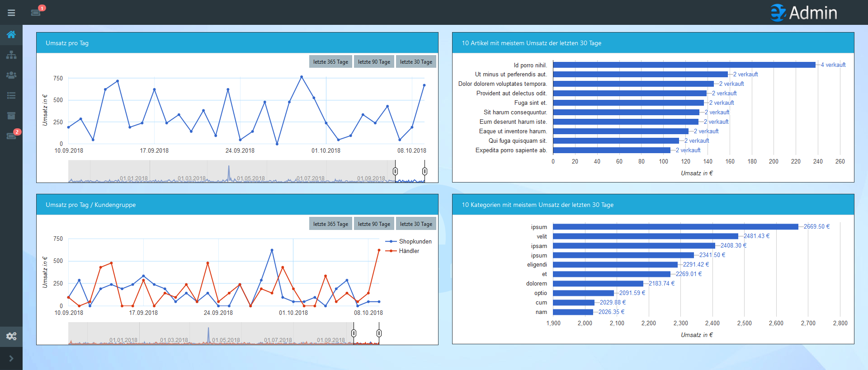Open ticket notifications in top bar
The width and height of the screenshot is (868, 370).
(36, 12)
